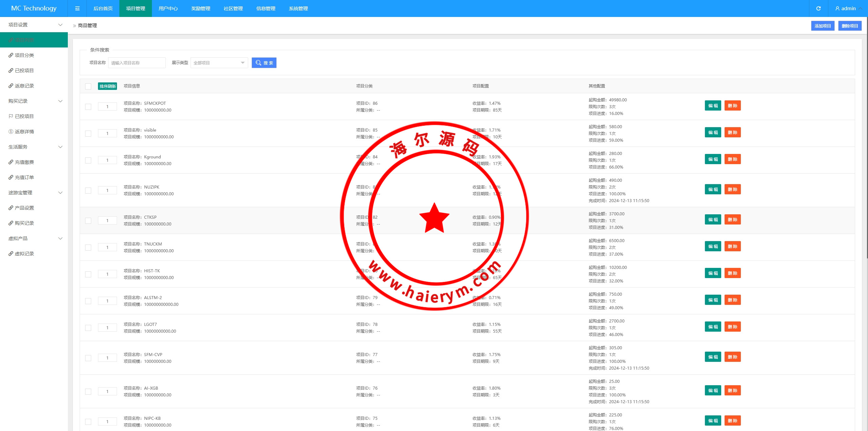Click the admin user icon
Viewport: 868px width, 431px height.
837,8
